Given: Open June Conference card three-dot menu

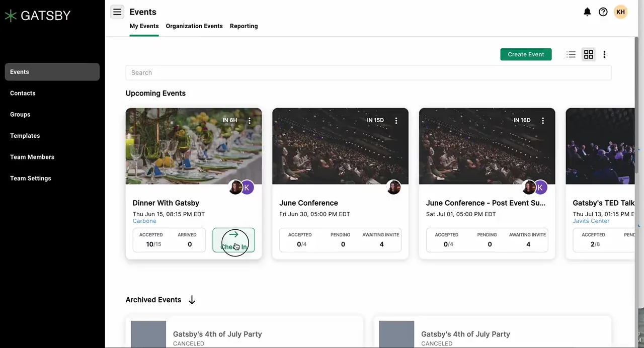Looking at the screenshot, I should (396, 120).
